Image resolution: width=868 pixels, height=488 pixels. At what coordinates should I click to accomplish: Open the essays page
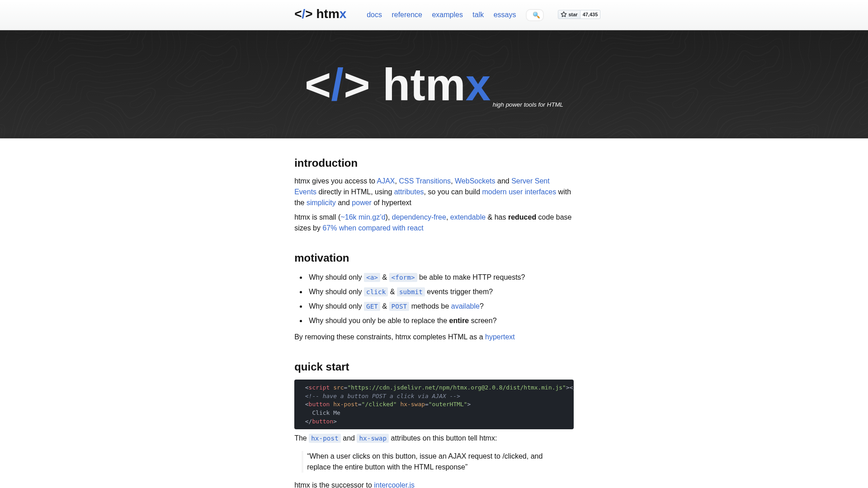[505, 15]
